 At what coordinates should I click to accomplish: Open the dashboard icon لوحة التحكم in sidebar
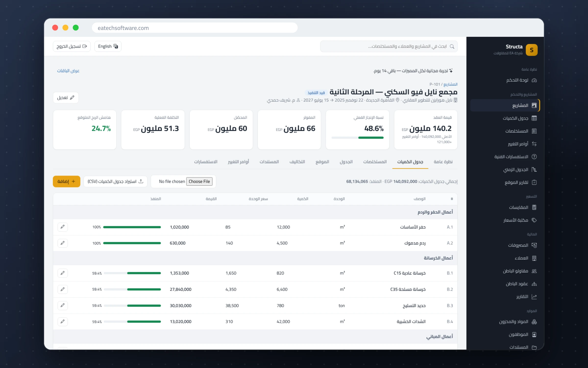[x=534, y=80]
